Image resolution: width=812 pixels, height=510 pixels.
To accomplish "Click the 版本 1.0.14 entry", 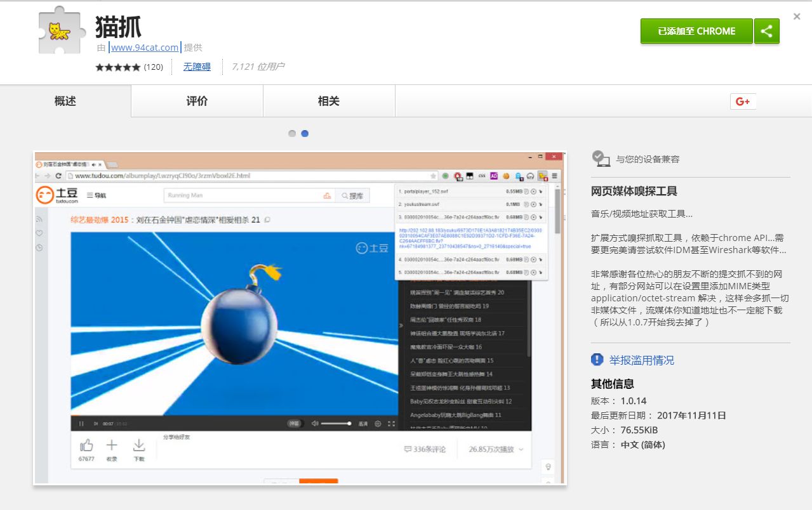I will click(619, 401).
